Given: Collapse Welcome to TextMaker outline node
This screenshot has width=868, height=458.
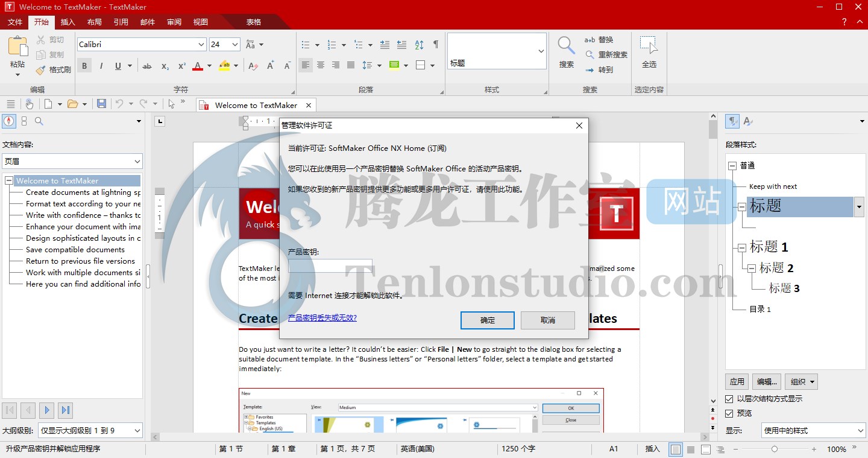Looking at the screenshot, I should (8, 180).
